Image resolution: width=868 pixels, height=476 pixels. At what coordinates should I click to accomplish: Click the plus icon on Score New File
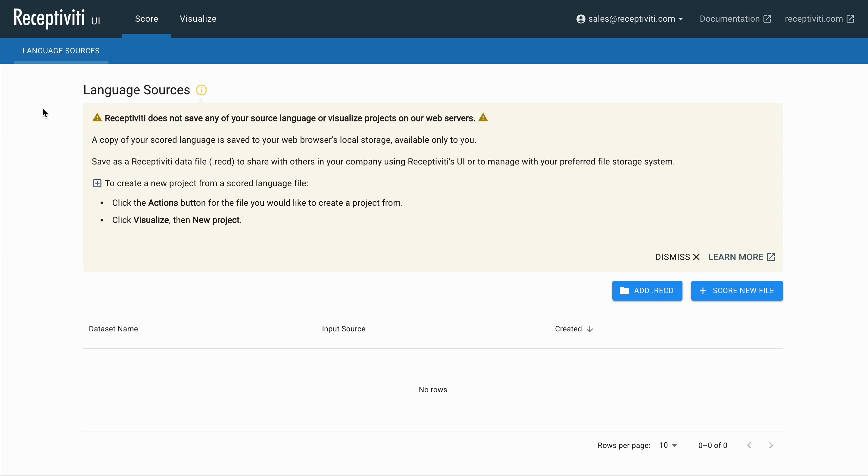(x=703, y=291)
